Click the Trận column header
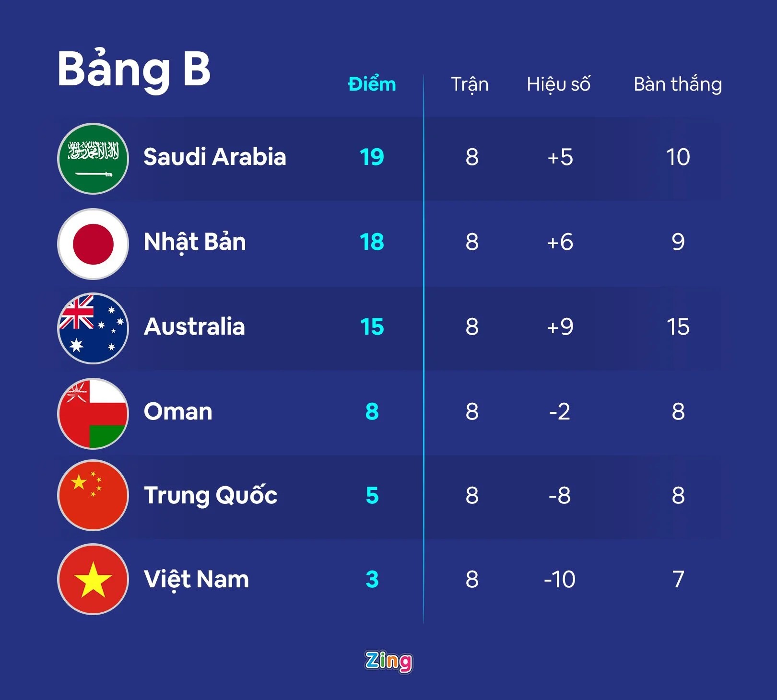 coord(470,84)
